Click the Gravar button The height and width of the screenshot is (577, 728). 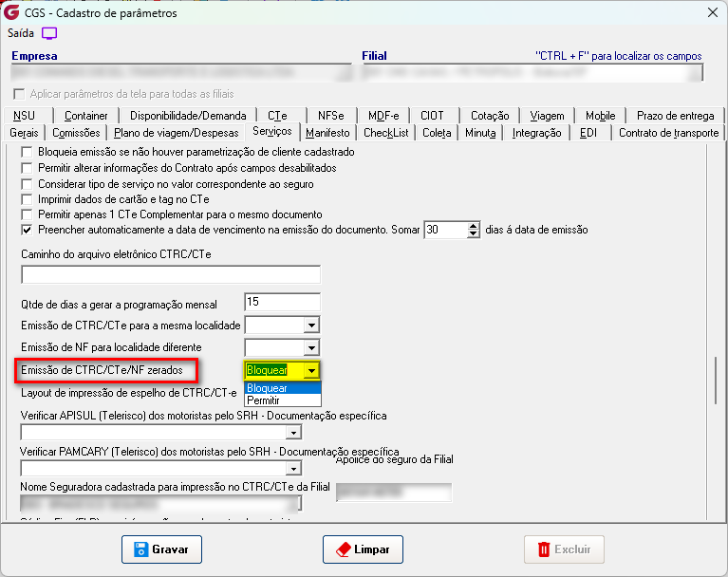point(161,549)
